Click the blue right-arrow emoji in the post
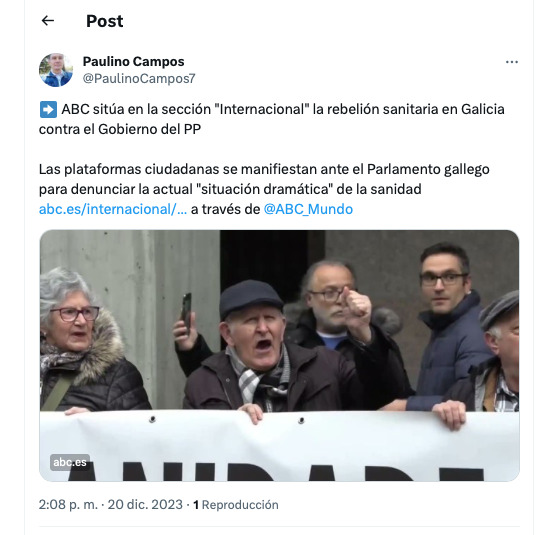 point(48,109)
